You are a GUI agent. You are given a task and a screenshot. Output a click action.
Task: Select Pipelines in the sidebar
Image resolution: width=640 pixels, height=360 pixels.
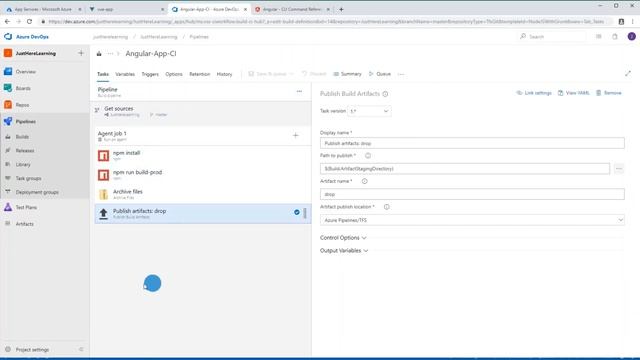25,122
